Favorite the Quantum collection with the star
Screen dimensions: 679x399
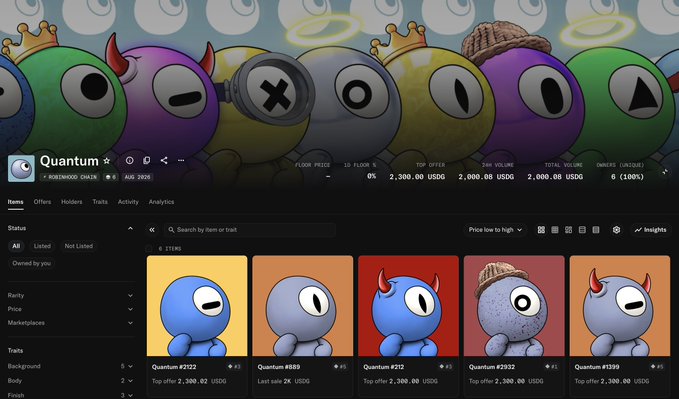(x=107, y=161)
